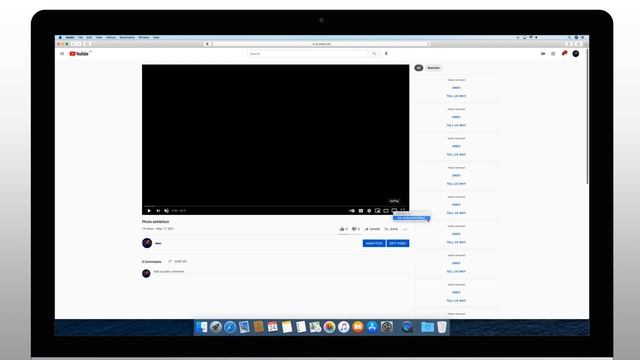This screenshot has height=360, width=640.
Task: Skip to next video in player
Action: pyautogui.click(x=158, y=211)
